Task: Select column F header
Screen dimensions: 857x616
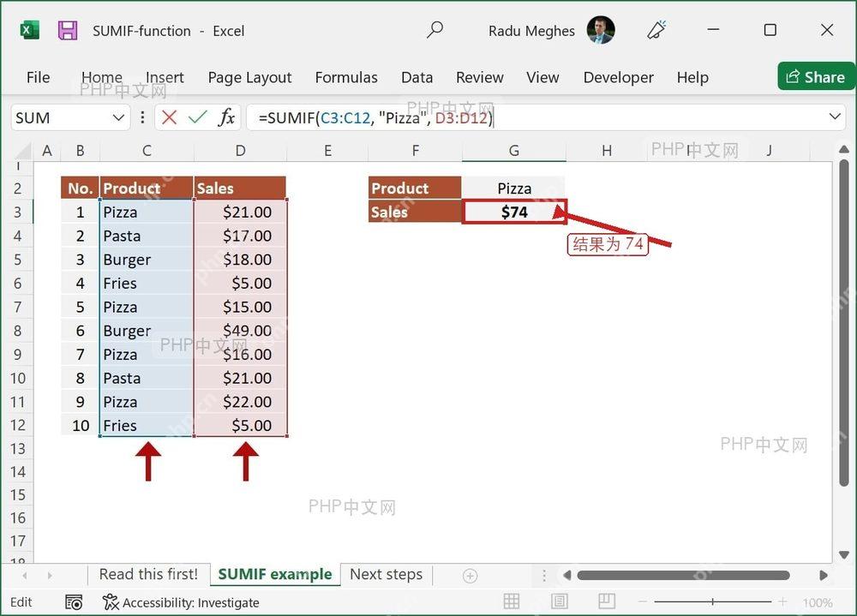Action: point(416,151)
